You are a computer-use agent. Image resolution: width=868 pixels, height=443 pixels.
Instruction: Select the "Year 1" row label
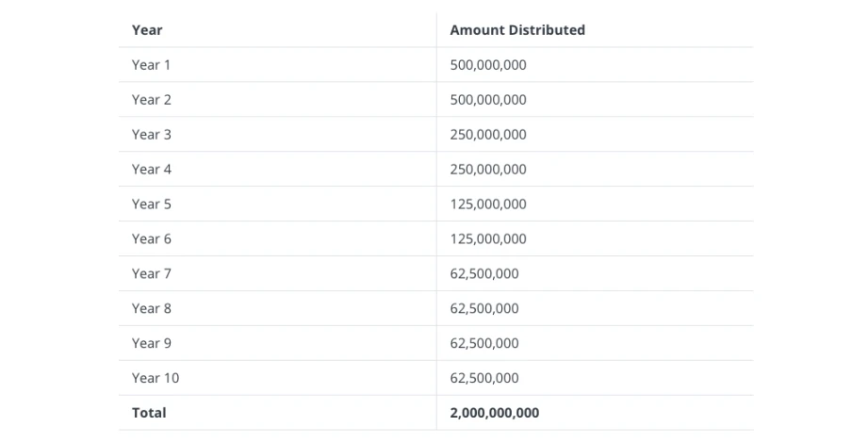(x=152, y=65)
